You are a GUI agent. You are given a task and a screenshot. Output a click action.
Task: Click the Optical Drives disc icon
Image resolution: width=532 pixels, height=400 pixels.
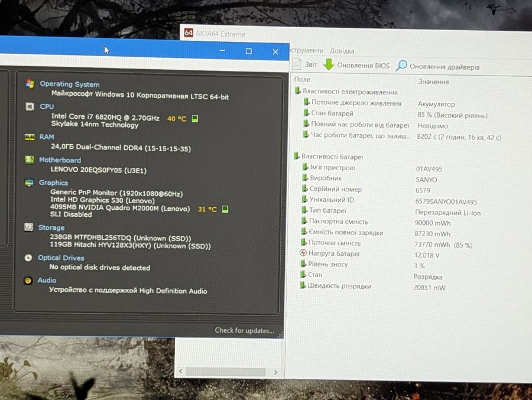28,258
